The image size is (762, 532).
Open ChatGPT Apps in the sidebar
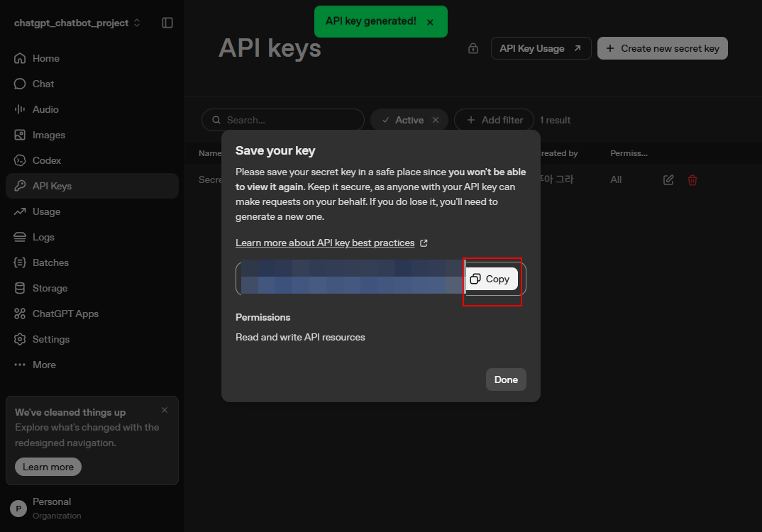(92, 314)
